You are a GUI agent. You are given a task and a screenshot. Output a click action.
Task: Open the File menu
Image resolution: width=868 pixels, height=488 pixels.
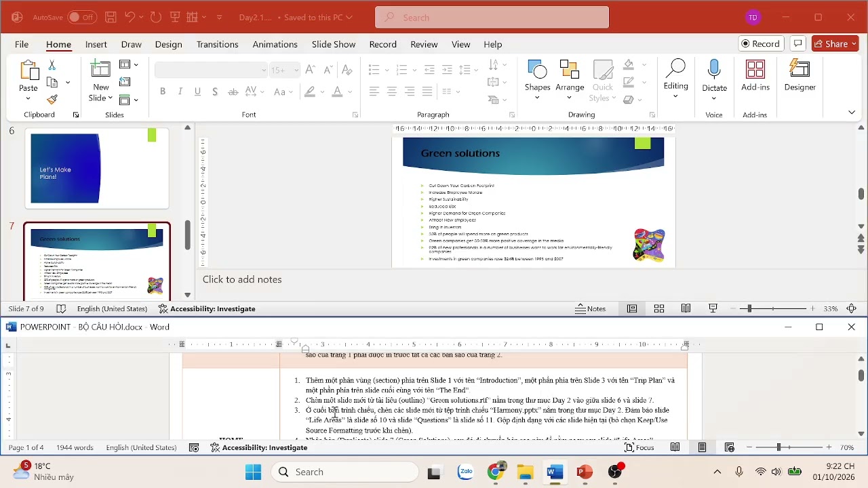click(22, 44)
